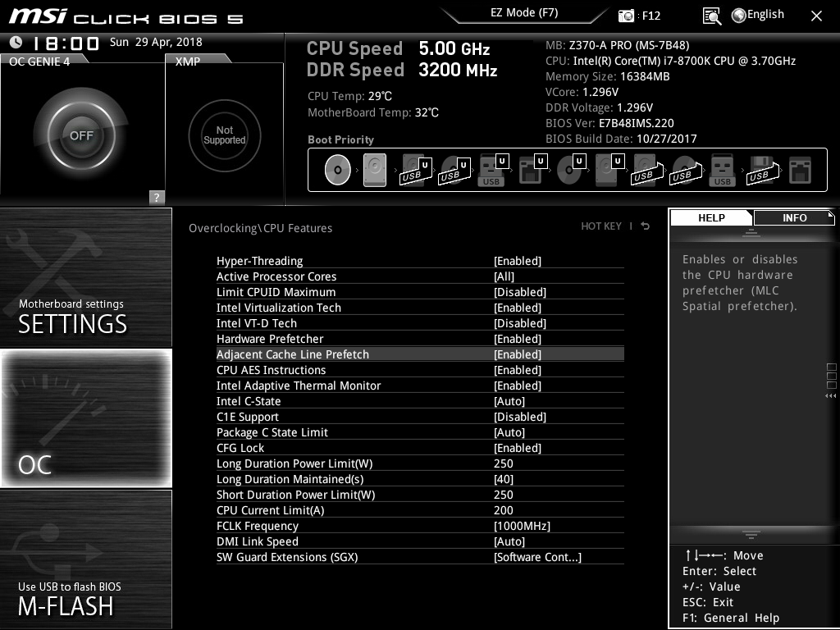
Task: Click the Overclocking\CPU Features breadcrumb
Action: tap(260, 228)
